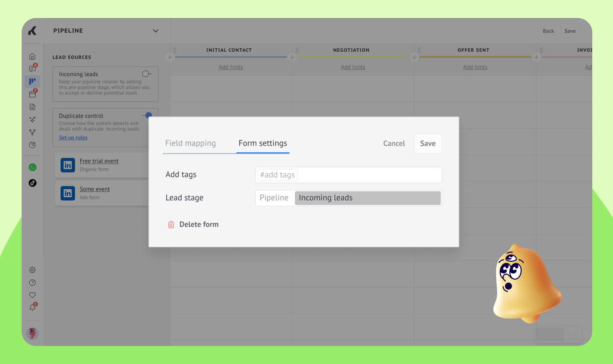This screenshot has width=613, height=364.
Task: Add a stage before Negotiation with plus
Action: tap(292, 57)
